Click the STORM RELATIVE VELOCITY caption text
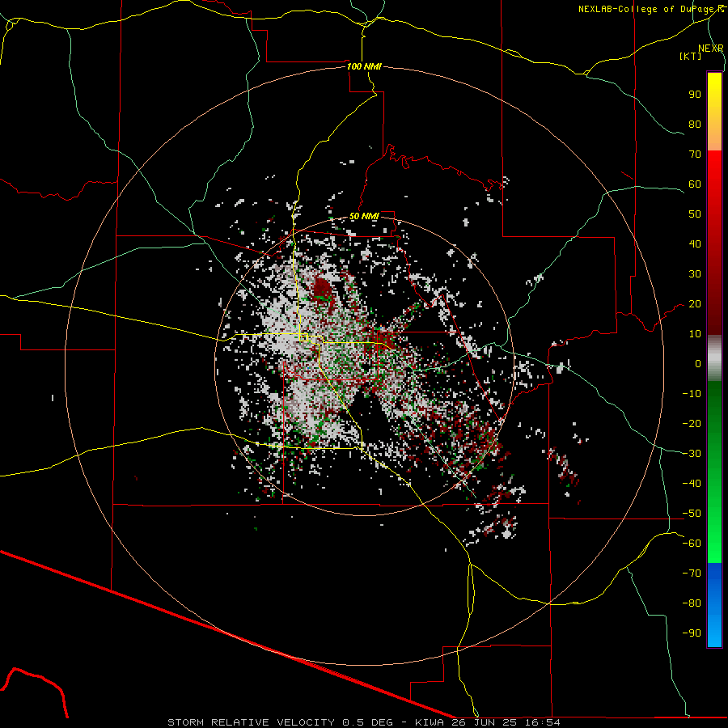Image resolution: width=728 pixels, height=728 pixels. pyautogui.click(x=251, y=722)
